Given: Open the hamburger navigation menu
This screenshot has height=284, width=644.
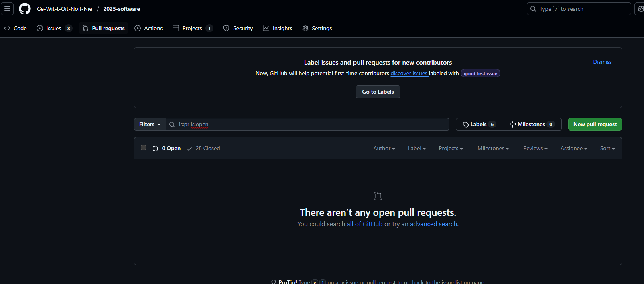Looking at the screenshot, I should (7, 9).
